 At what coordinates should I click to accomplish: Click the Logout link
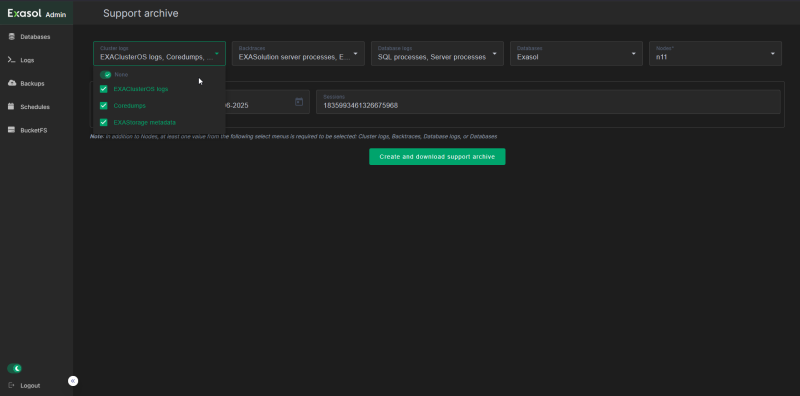[x=30, y=385]
